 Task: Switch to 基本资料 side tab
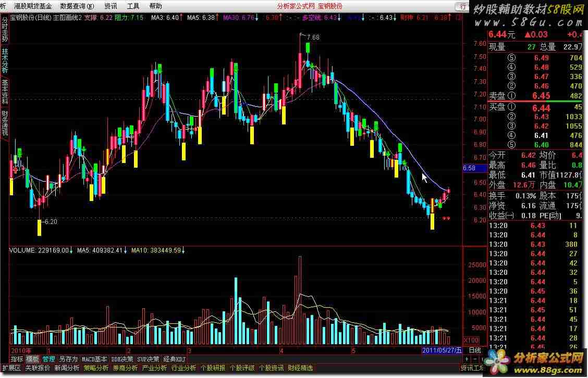point(5,92)
